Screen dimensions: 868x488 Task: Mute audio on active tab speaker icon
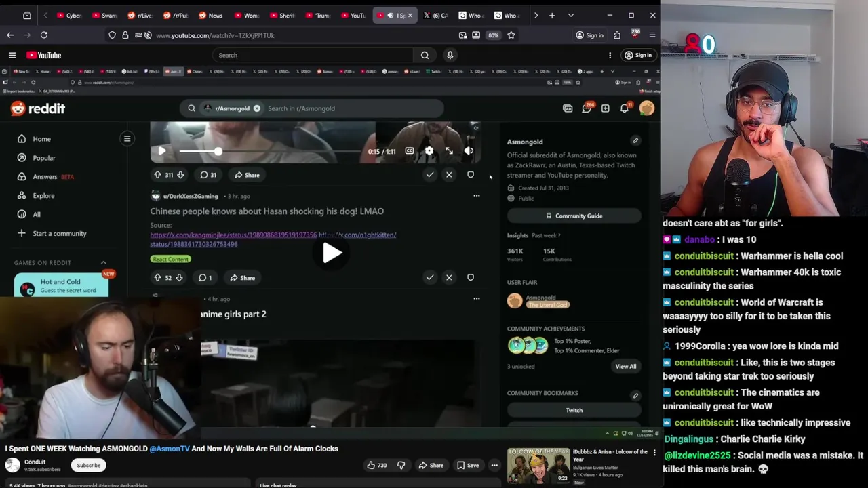[x=390, y=15]
